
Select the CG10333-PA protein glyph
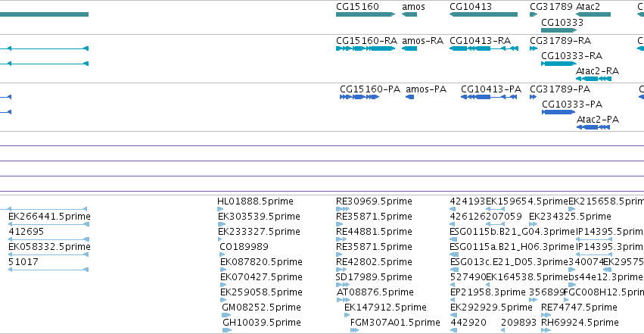click(x=558, y=112)
